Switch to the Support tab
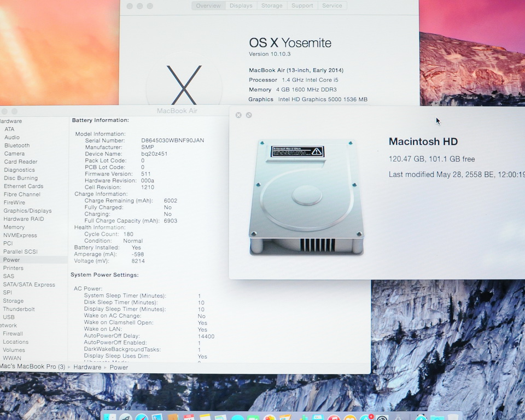Viewport: 525px width, 420px height. (x=302, y=5)
